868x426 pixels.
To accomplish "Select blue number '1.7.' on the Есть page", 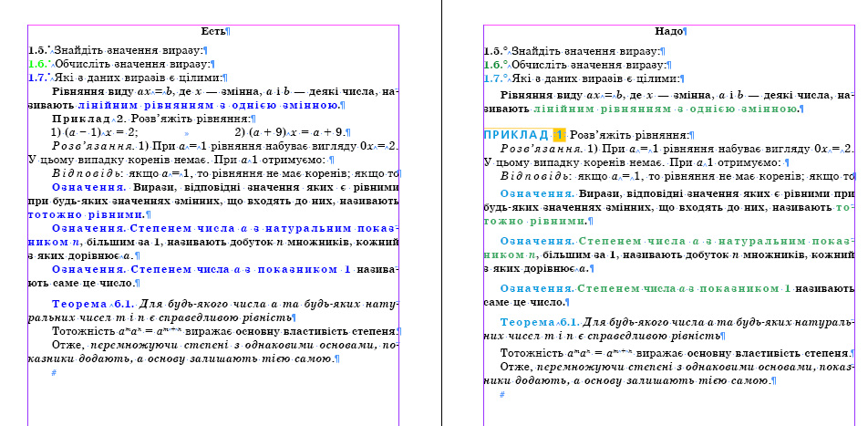I will coord(37,78).
